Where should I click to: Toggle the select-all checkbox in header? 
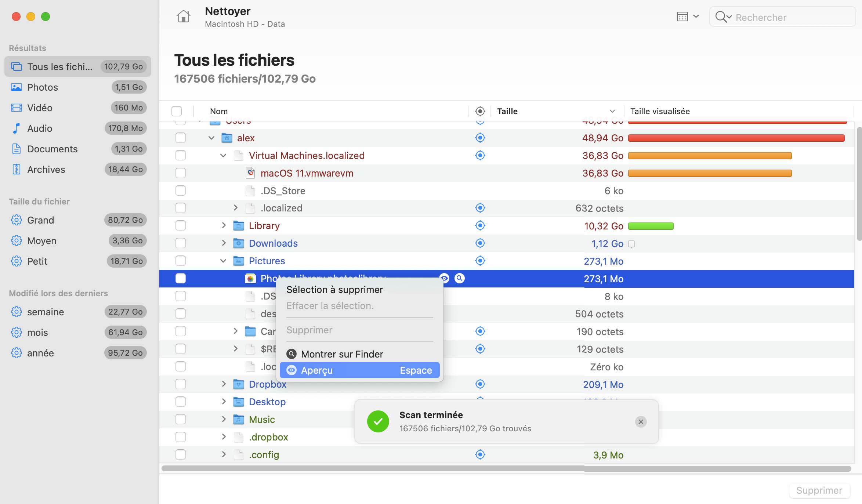pyautogui.click(x=177, y=111)
